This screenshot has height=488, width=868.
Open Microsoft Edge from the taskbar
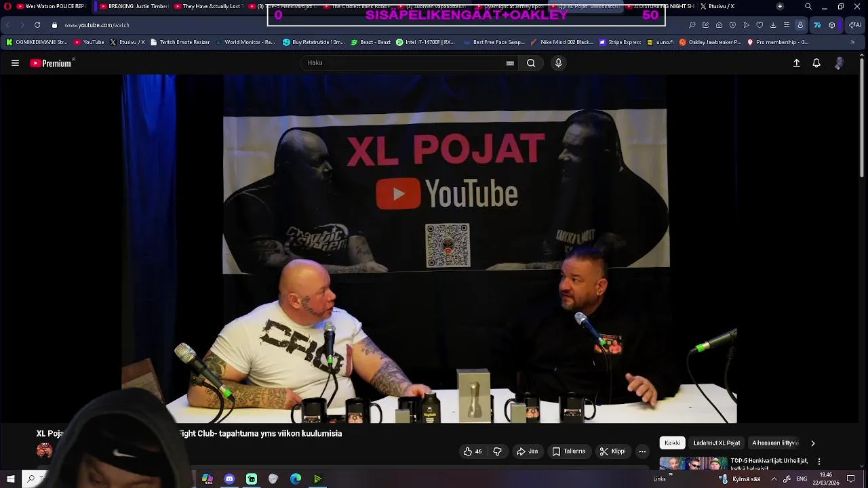296,479
